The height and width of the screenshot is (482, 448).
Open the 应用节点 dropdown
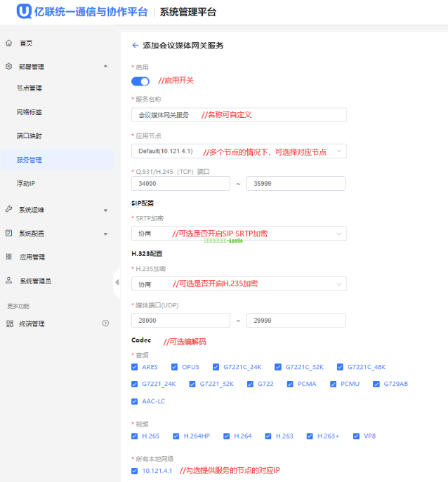click(239, 151)
